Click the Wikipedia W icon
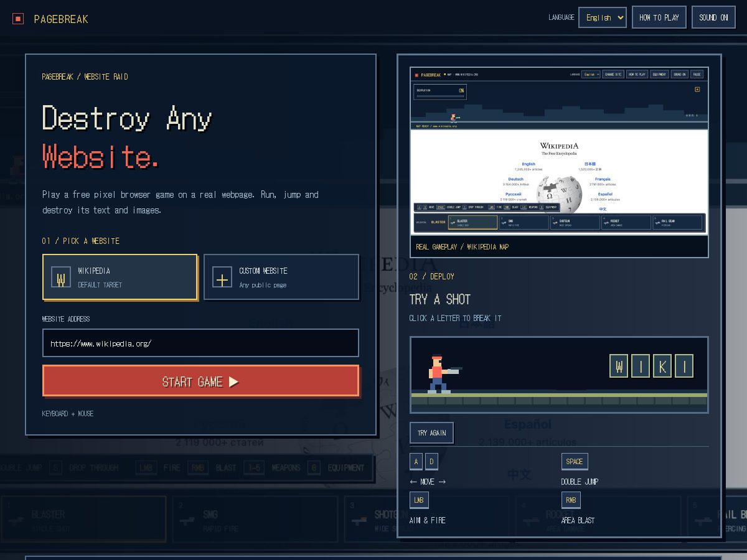The height and width of the screenshot is (560, 747). (60, 278)
